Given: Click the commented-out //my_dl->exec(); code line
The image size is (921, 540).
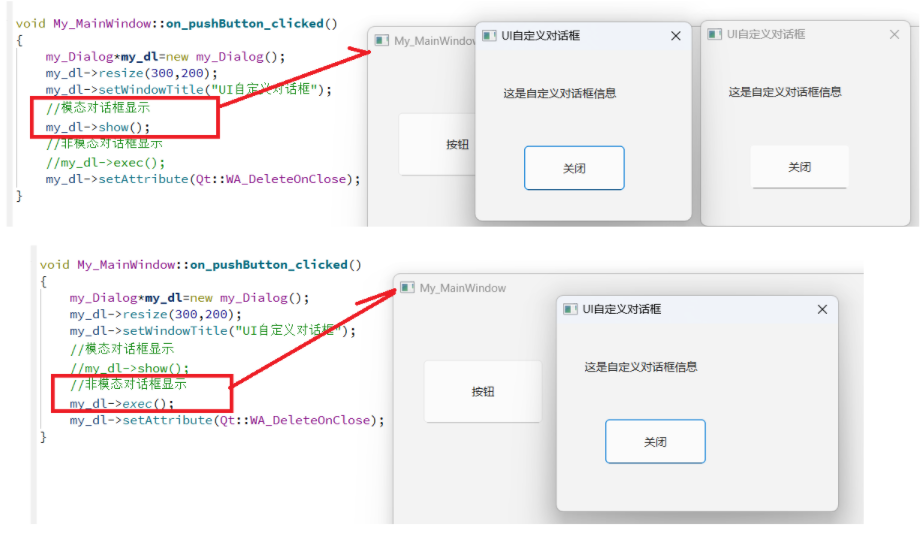Looking at the screenshot, I should 105,162.
